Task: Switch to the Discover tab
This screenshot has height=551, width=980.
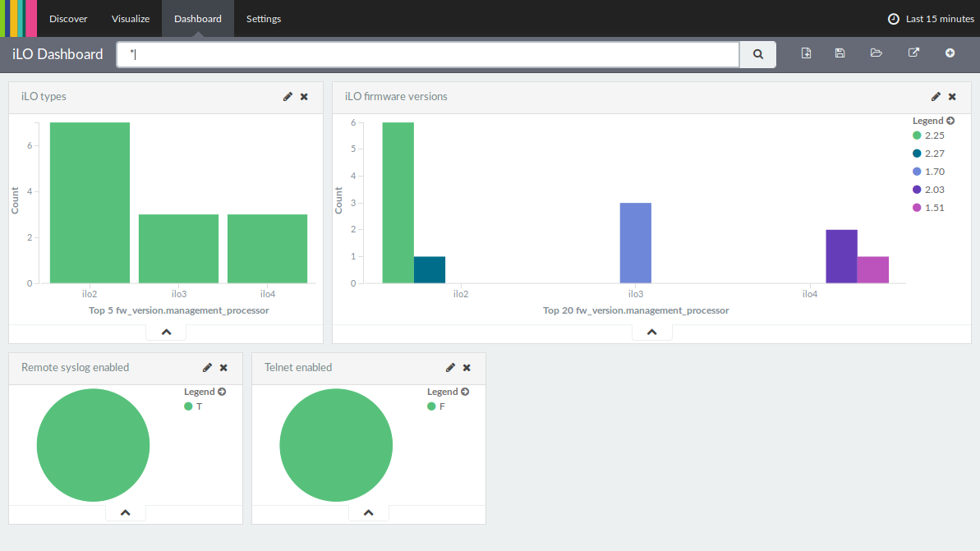Action: (68, 19)
